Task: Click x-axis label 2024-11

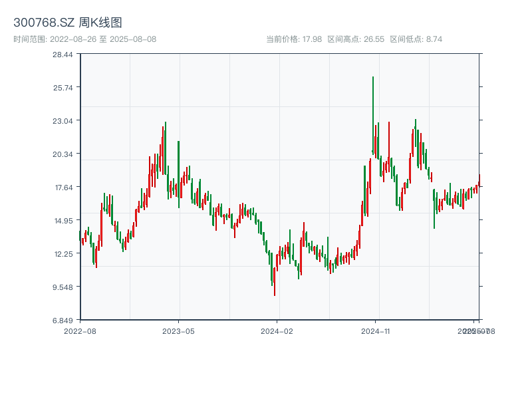Action: pyautogui.click(x=375, y=331)
